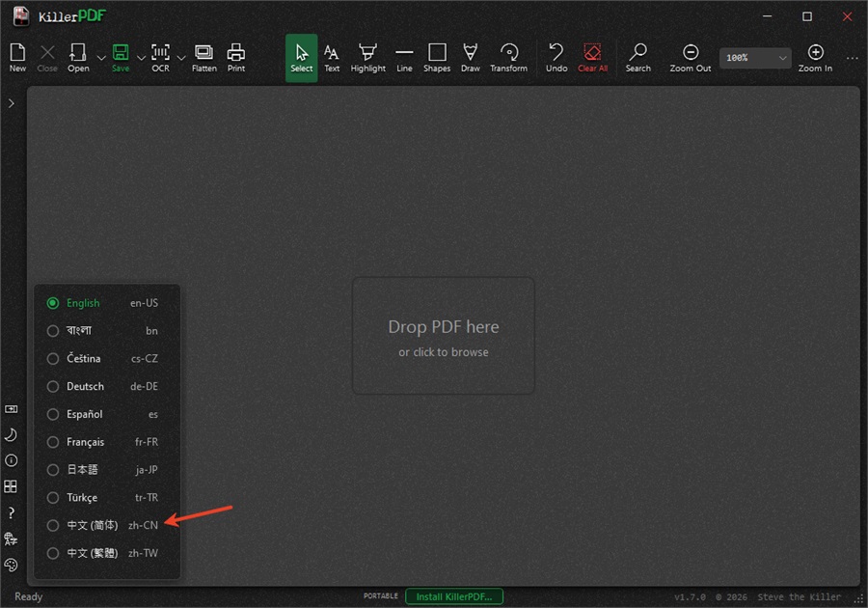Open the 100% zoom level dropdown

(755, 58)
